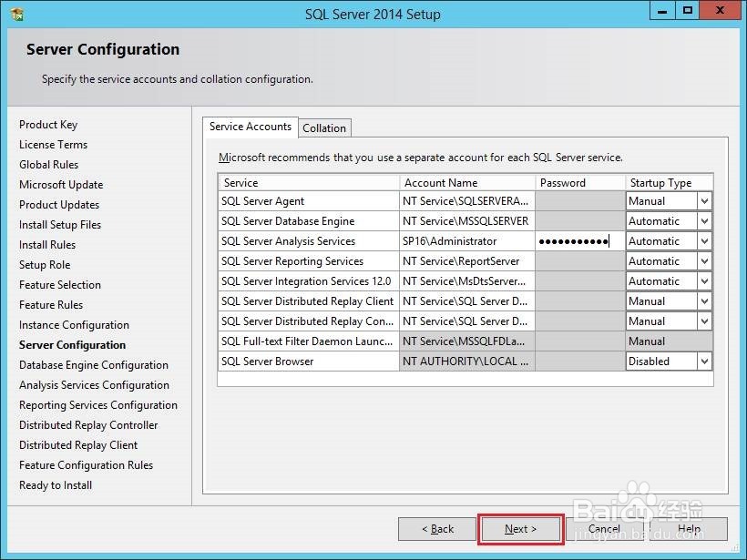
Task: Open Startup Type dropdown for SQL Server Database Engine
Action: click(x=704, y=221)
